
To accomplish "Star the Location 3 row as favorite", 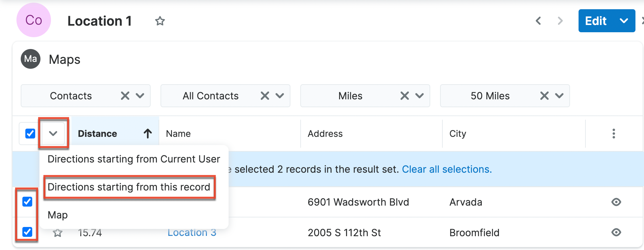I will (58, 233).
